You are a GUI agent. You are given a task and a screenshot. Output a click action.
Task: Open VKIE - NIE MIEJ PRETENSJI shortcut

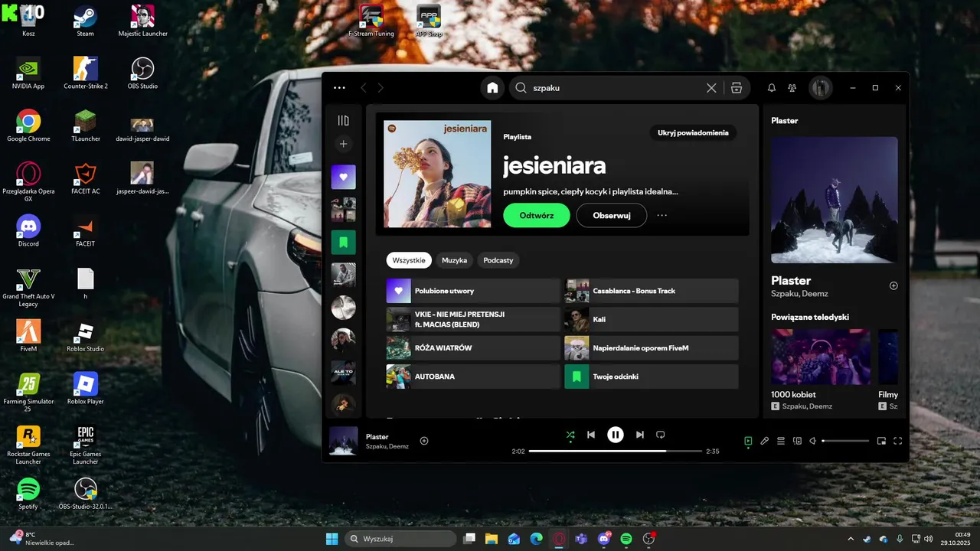[x=473, y=319]
